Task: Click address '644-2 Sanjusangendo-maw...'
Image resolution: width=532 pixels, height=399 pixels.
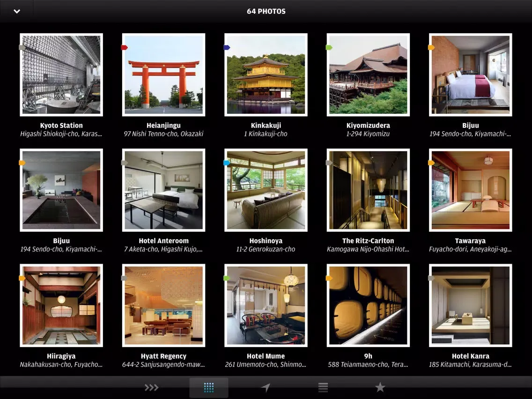Action: (163, 364)
